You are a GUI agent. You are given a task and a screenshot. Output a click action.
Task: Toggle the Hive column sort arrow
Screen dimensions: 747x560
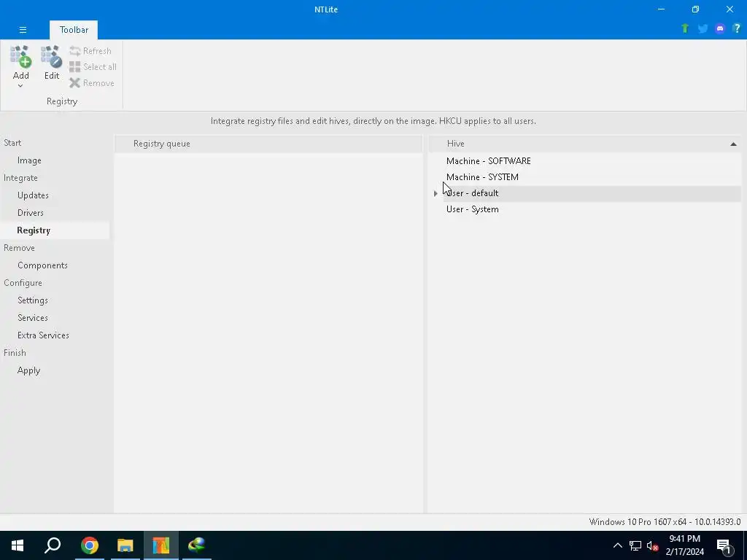(x=733, y=144)
